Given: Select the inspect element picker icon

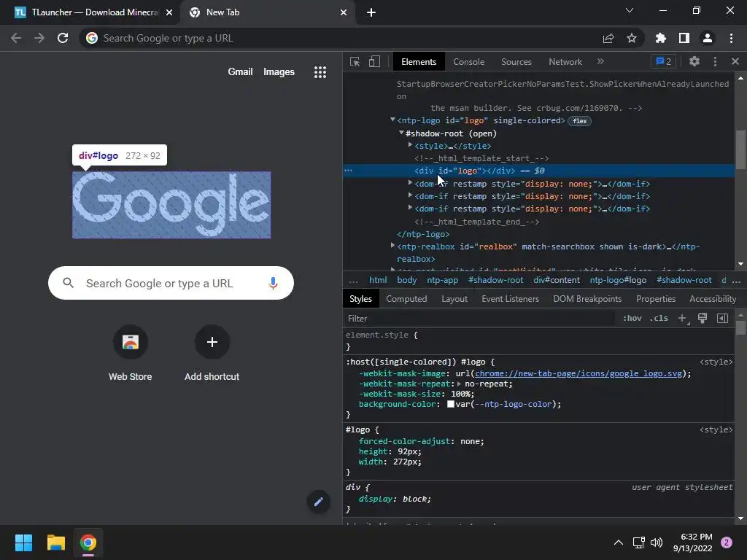Looking at the screenshot, I should click(355, 62).
